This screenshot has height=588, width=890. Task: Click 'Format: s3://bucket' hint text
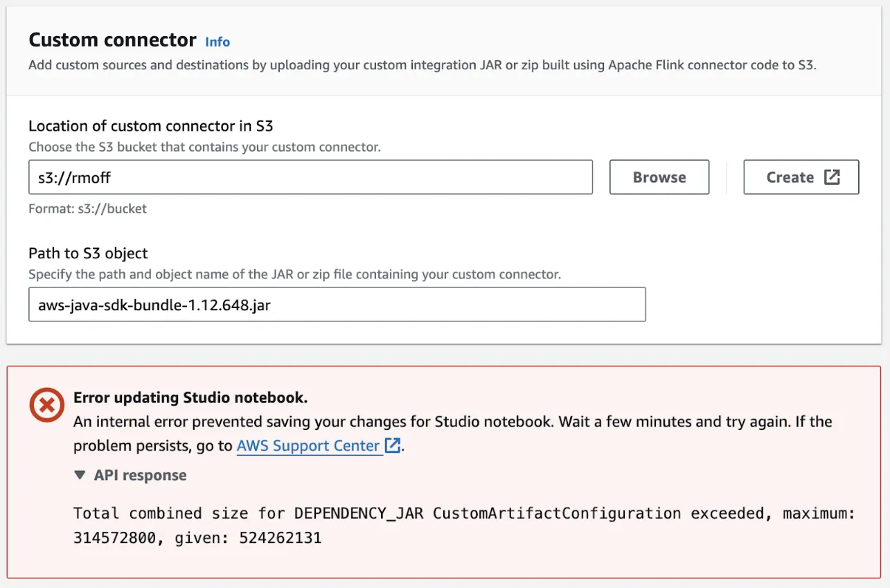pyautogui.click(x=87, y=208)
